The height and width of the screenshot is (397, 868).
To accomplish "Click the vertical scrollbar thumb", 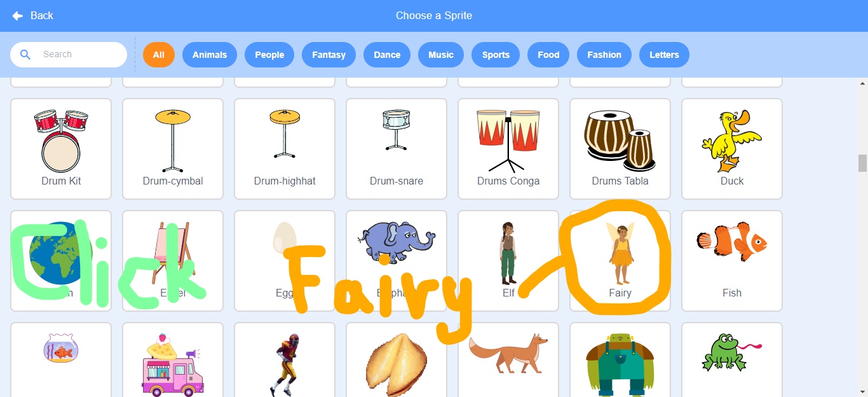I will [862, 163].
